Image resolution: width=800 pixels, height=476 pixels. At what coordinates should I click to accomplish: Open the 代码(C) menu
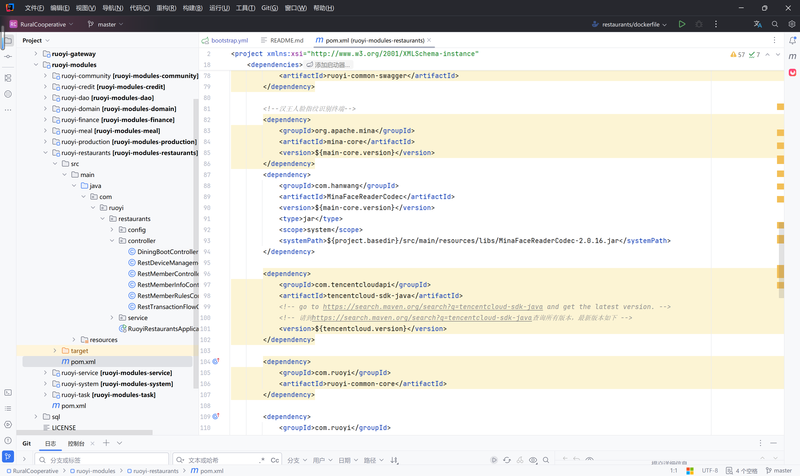[140, 8]
